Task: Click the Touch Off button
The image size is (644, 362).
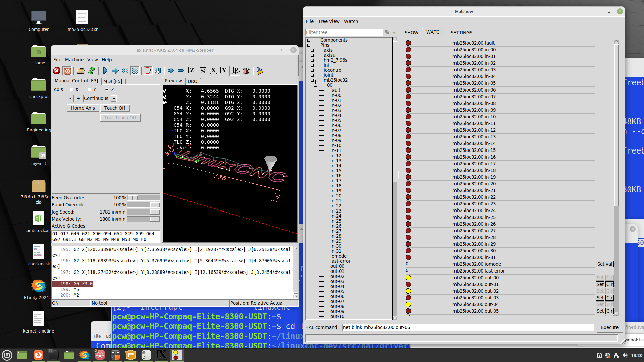Action: pos(115,108)
